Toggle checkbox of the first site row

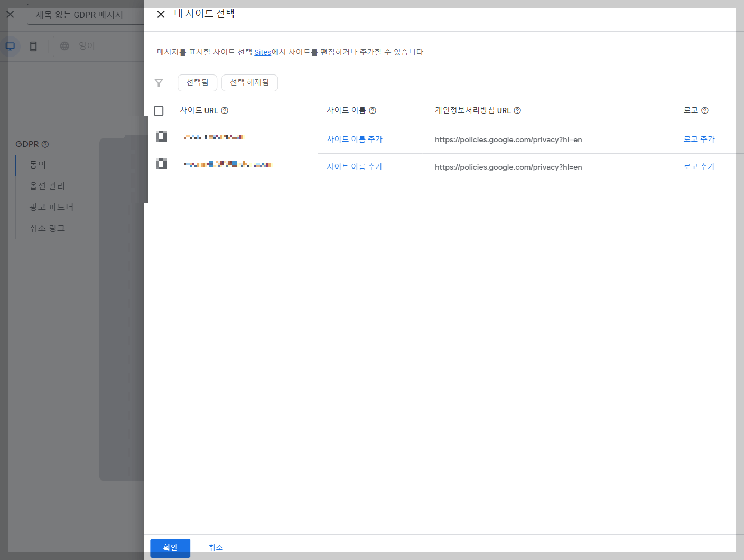pyautogui.click(x=162, y=136)
